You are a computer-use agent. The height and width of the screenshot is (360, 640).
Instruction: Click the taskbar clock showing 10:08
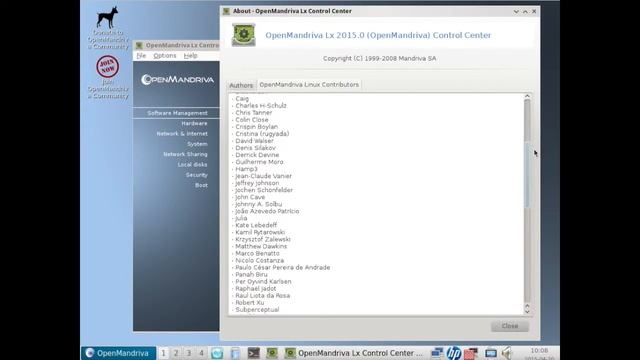click(x=539, y=351)
